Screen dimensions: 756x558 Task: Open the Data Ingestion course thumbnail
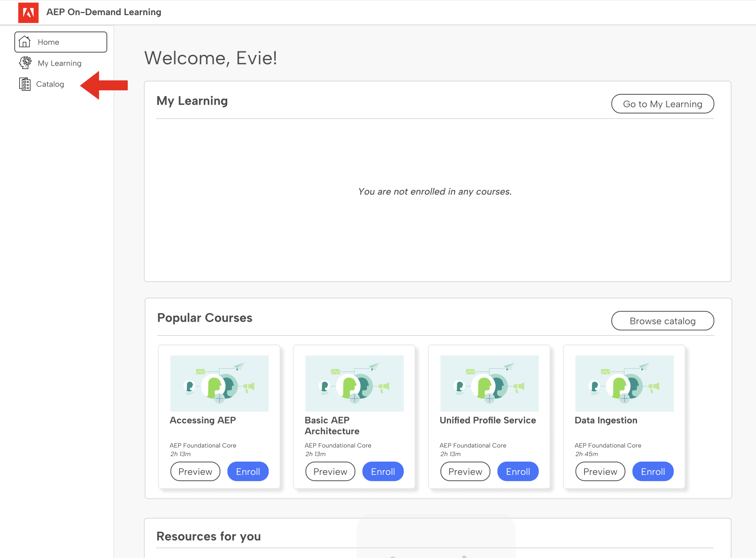[625, 383]
